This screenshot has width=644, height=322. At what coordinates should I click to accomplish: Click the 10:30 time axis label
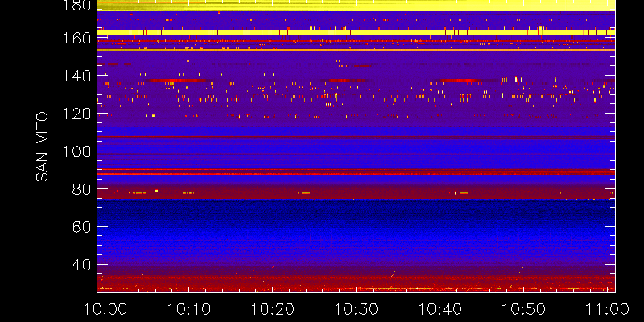click(356, 309)
